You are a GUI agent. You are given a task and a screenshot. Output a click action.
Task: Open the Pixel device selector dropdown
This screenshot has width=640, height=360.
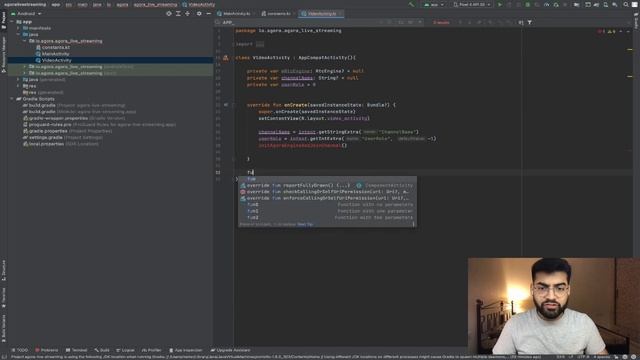(x=471, y=4)
